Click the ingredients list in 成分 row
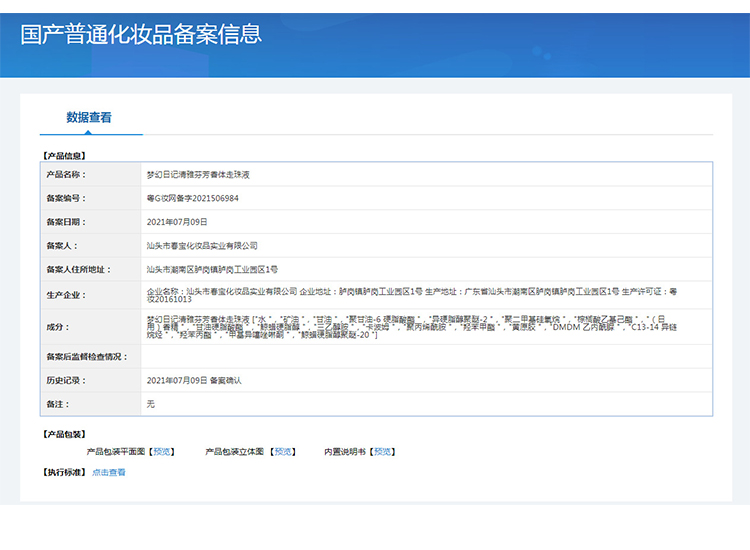Viewport: 750px width, 550px height. click(x=420, y=326)
